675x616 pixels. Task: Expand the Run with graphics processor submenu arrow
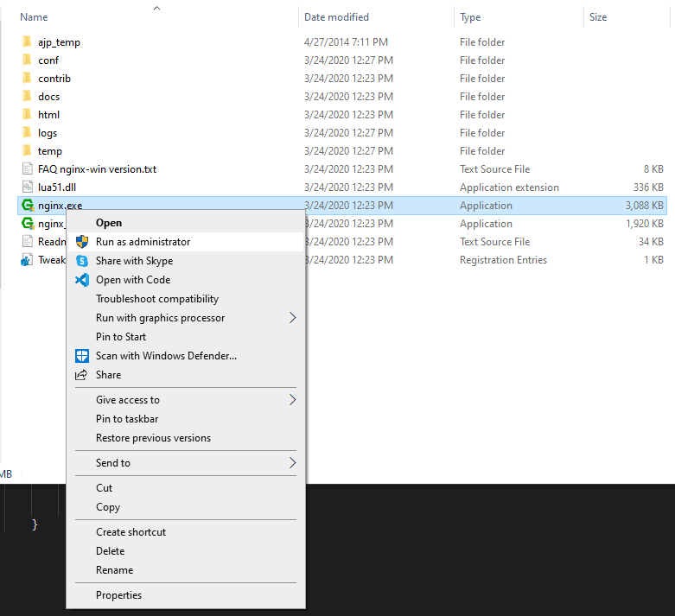(292, 318)
